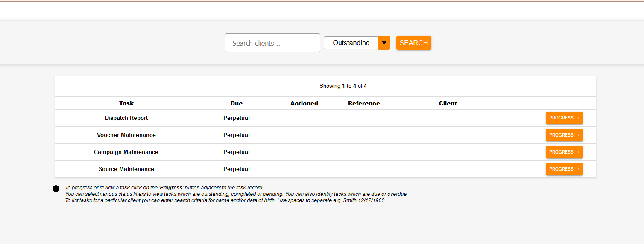
Task: Click the Outstanding status combo box
Action: [351, 43]
